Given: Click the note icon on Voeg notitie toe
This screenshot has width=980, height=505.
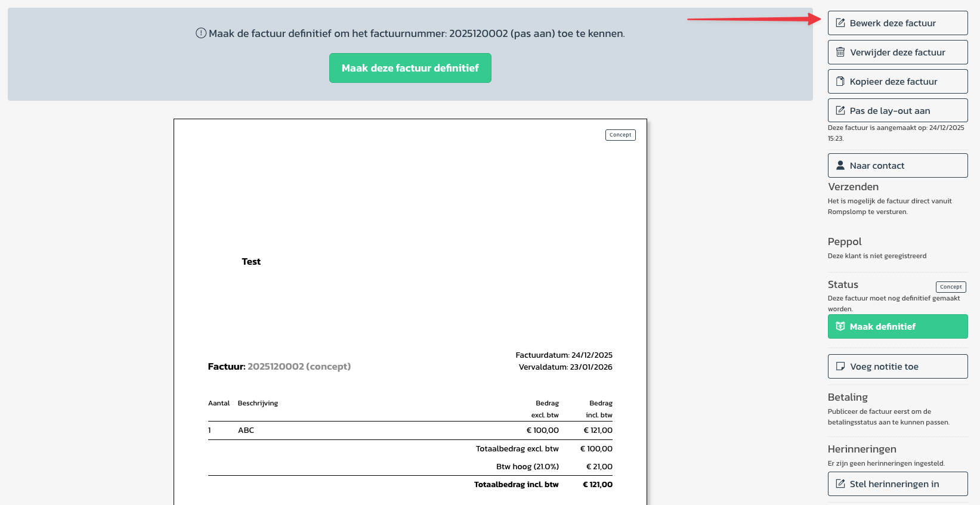Looking at the screenshot, I should [840, 367].
